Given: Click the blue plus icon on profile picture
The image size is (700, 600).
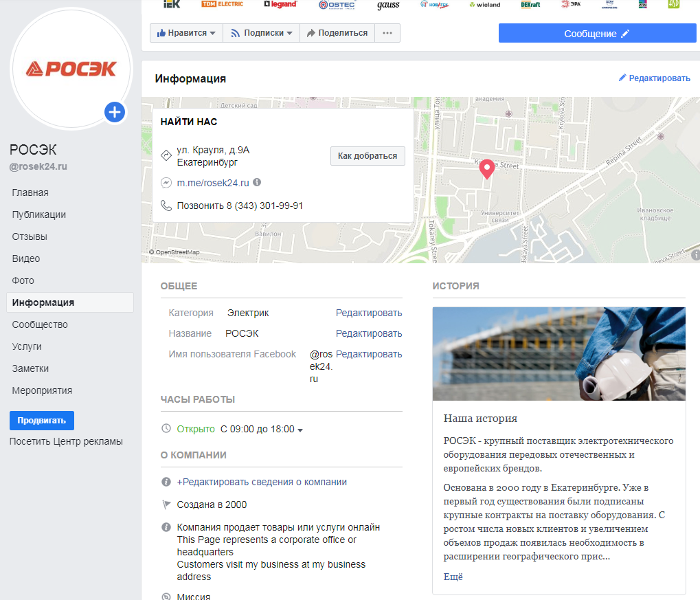Looking at the screenshot, I should pos(115,112).
